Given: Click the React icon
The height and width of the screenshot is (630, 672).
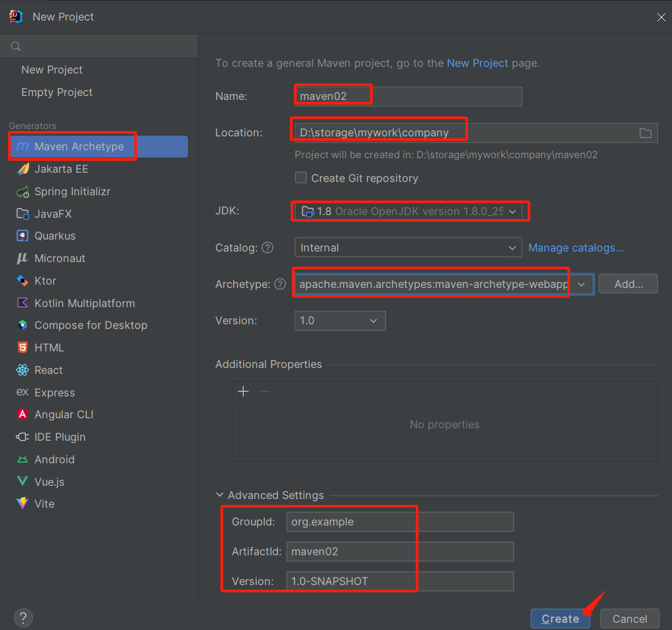Looking at the screenshot, I should point(23,370).
